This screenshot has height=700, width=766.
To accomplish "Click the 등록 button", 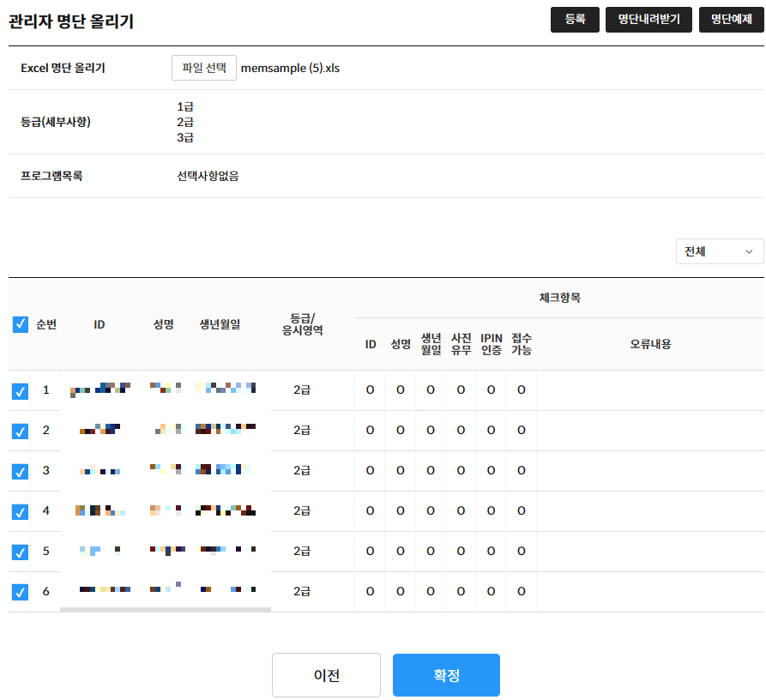I will [x=575, y=20].
